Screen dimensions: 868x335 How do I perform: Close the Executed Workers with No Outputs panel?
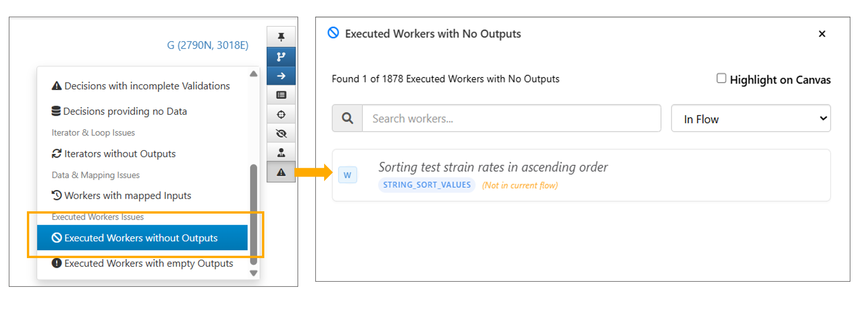(x=822, y=34)
